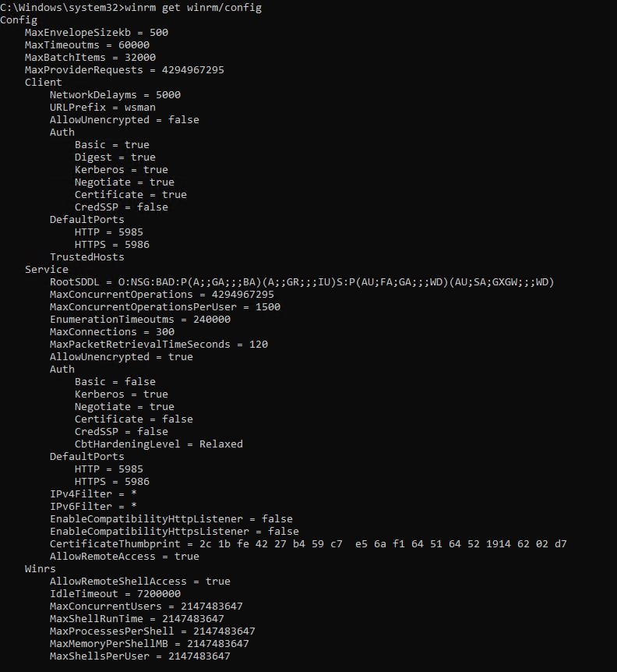The image size is (617, 672).
Task: Click the IdleTimeout = 7200000 line
Action: click(x=115, y=593)
